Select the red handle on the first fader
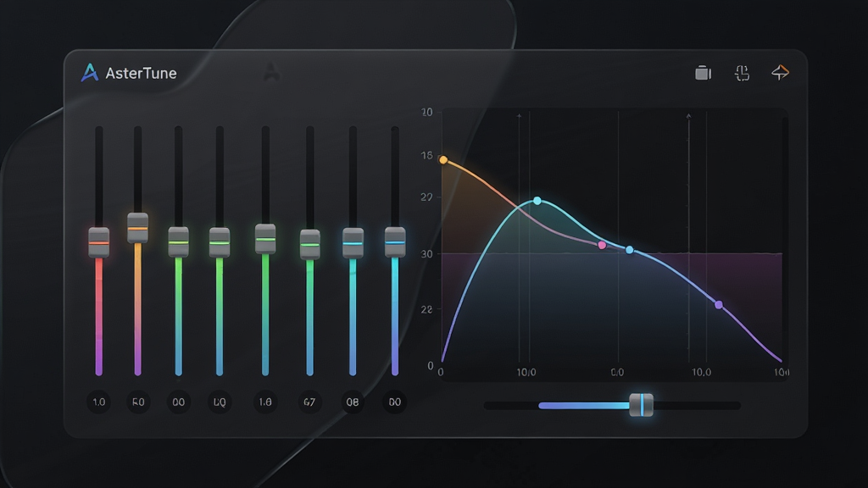Viewport: 868px width, 488px height. [99, 242]
